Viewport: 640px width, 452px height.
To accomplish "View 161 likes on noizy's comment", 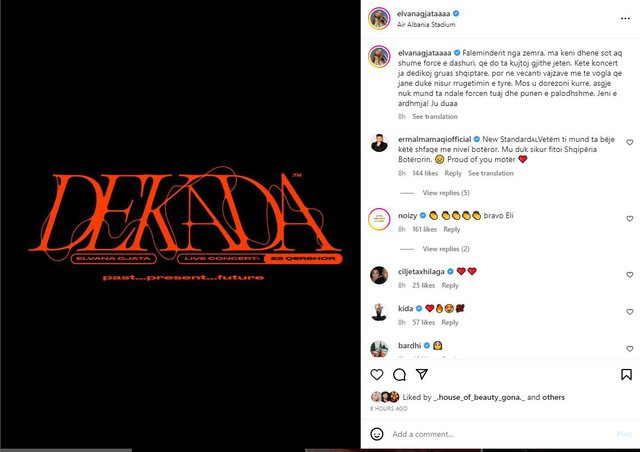I will (x=424, y=229).
